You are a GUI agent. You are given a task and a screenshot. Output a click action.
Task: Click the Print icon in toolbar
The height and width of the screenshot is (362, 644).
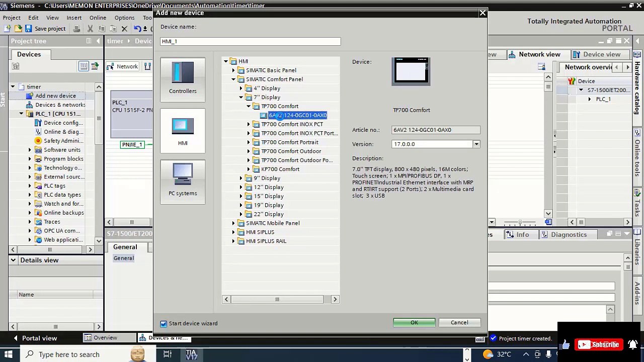(76, 29)
